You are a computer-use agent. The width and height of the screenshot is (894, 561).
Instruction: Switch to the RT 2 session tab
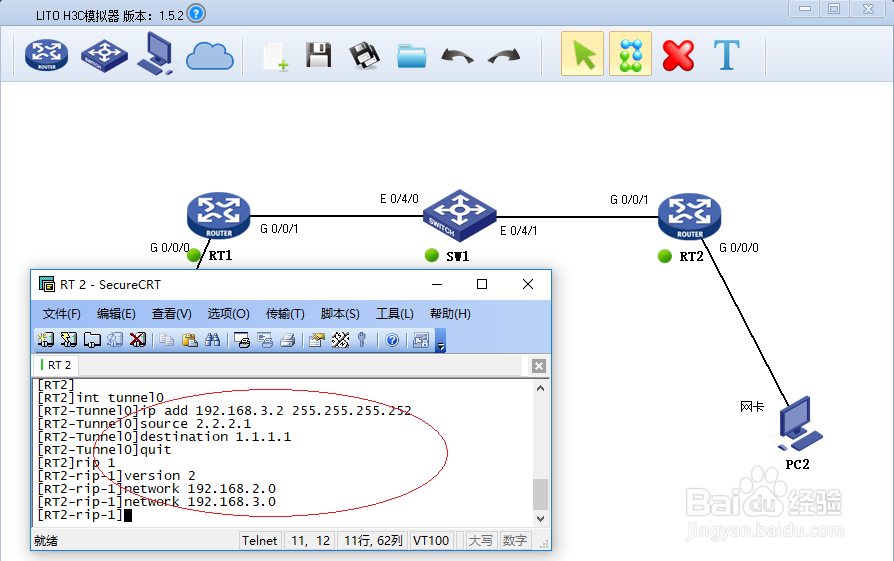pos(56,365)
